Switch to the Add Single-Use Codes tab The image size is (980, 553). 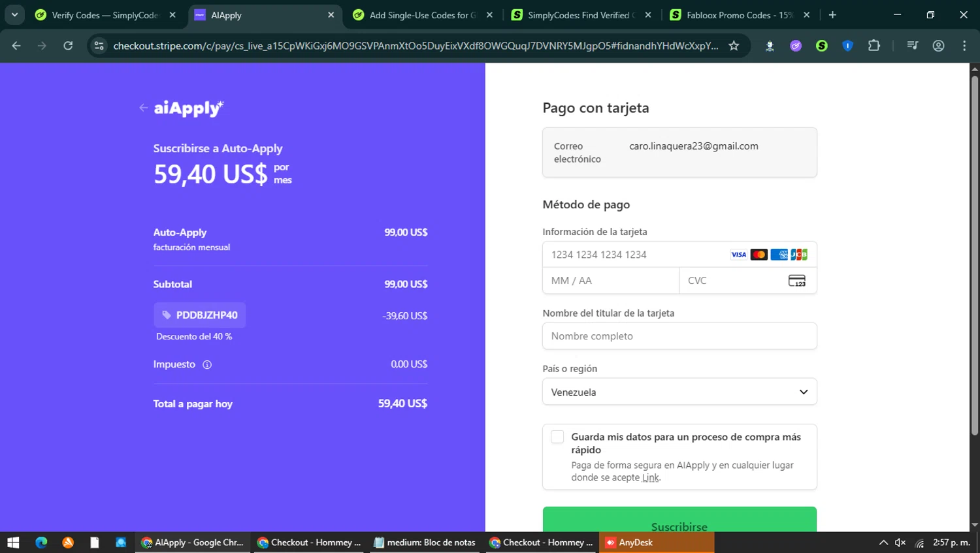point(422,15)
